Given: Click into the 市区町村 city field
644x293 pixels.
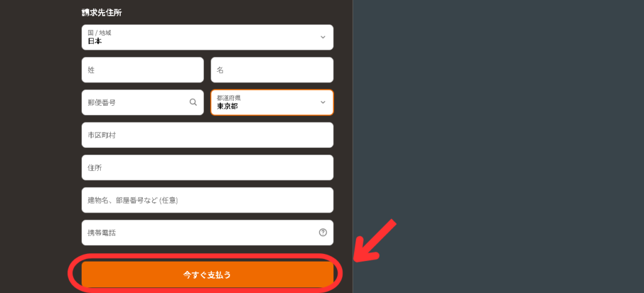Looking at the screenshot, I should click(x=208, y=135).
